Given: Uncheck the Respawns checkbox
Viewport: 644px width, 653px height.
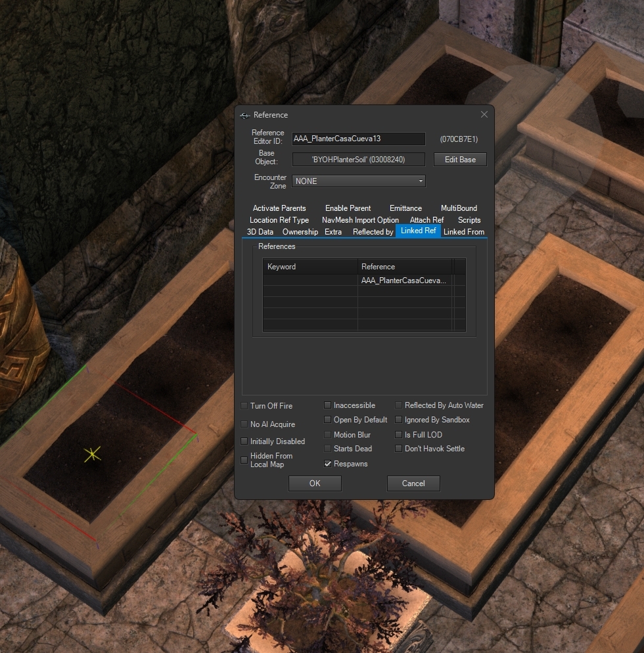Looking at the screenshot, I should (x=327, y=464).
